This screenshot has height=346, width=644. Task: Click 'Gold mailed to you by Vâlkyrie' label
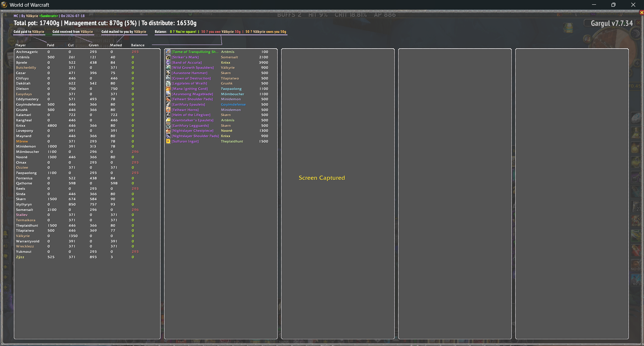click(x=124, y=32)
